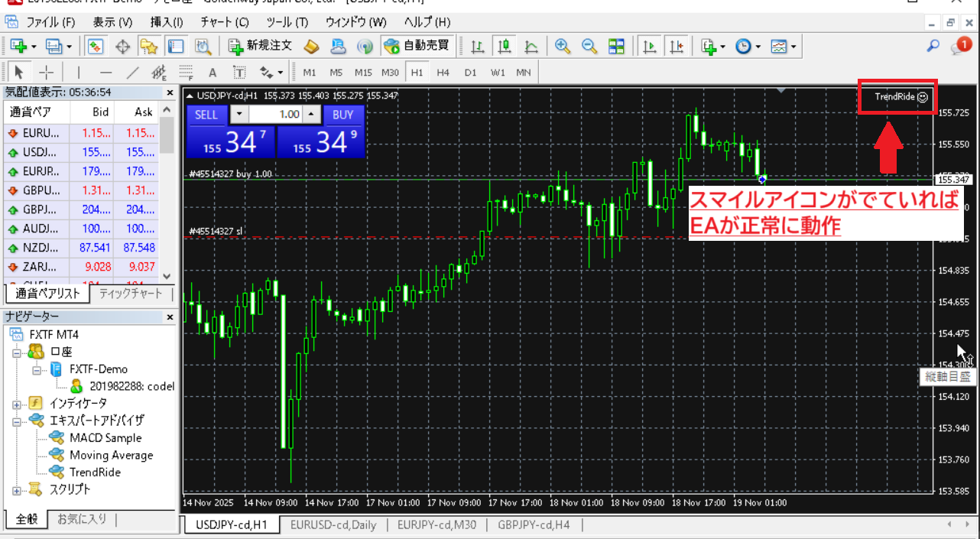Toggle the 自動売買 auto trading button
This screenshot has width=980, height=539.
point(417,46)
